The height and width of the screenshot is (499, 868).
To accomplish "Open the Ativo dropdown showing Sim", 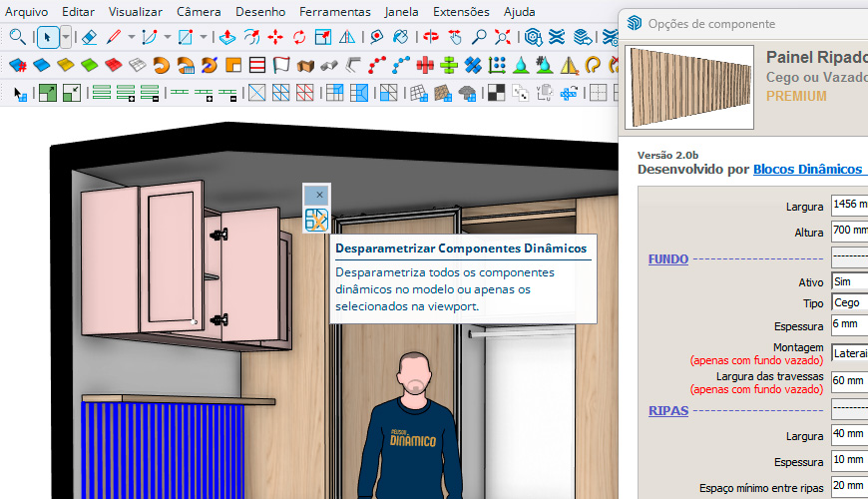I will coord(848,281).
